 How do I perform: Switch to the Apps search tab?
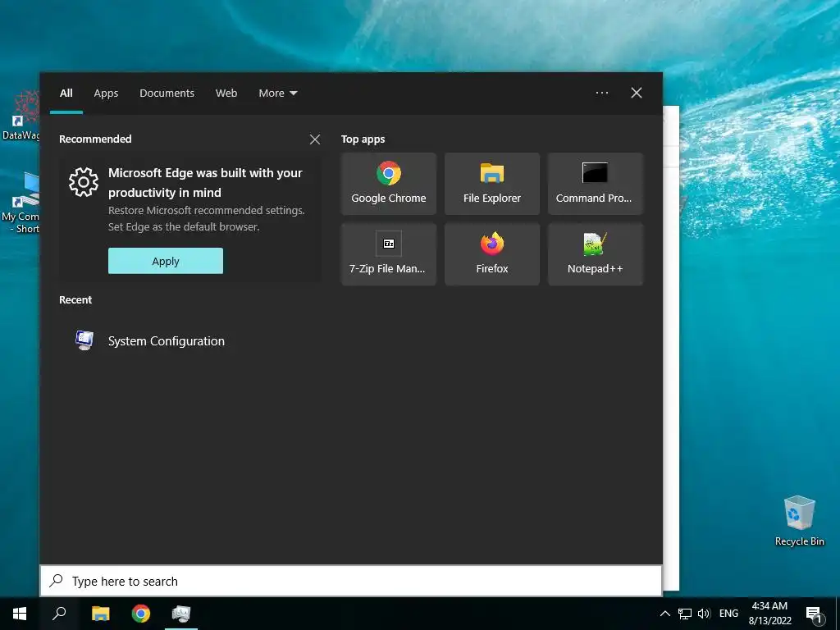[x=106, y=94]
